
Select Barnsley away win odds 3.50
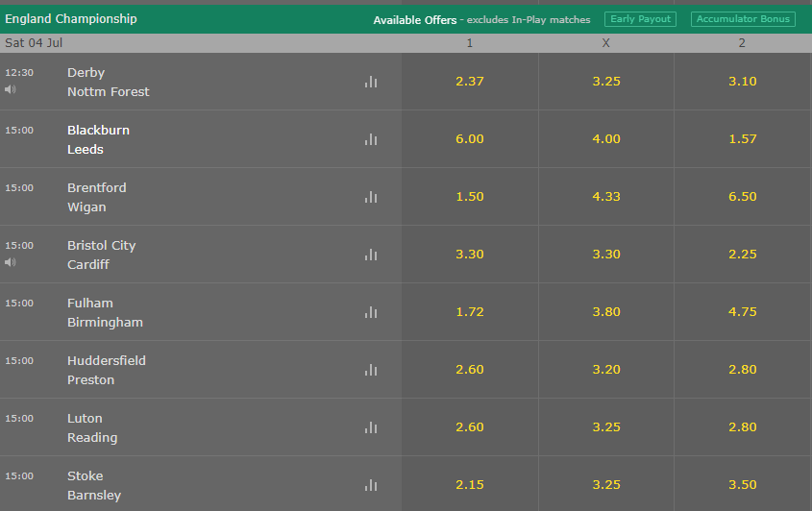coord(742,485)
